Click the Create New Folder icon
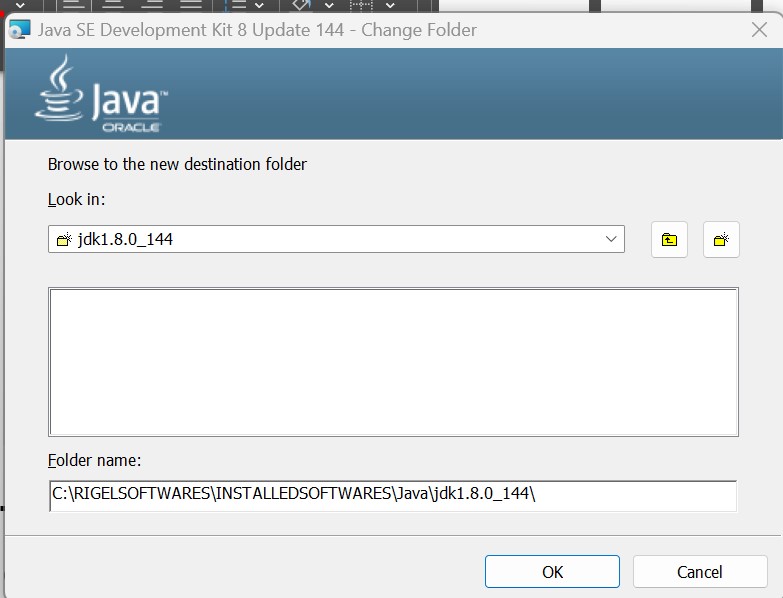Image resolution: width=783 pixels, height=598 pixels. [721, 240]
